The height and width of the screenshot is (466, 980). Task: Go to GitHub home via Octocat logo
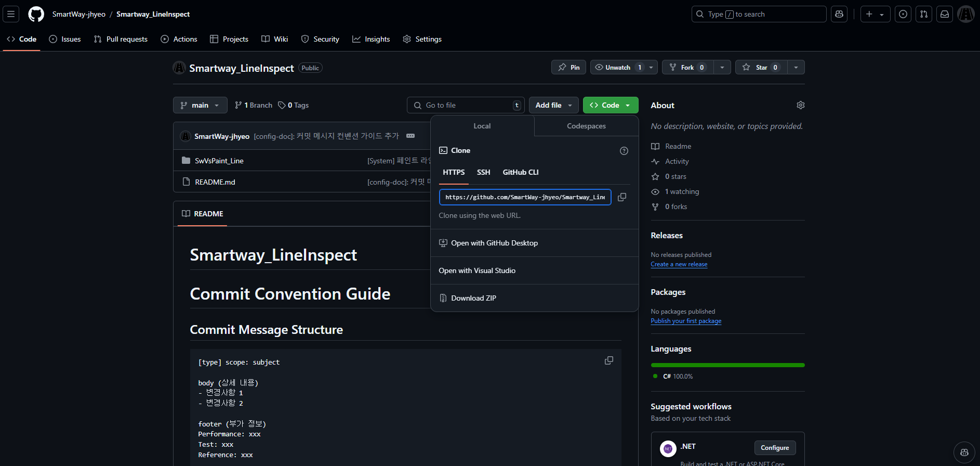(x=36, y=14)
